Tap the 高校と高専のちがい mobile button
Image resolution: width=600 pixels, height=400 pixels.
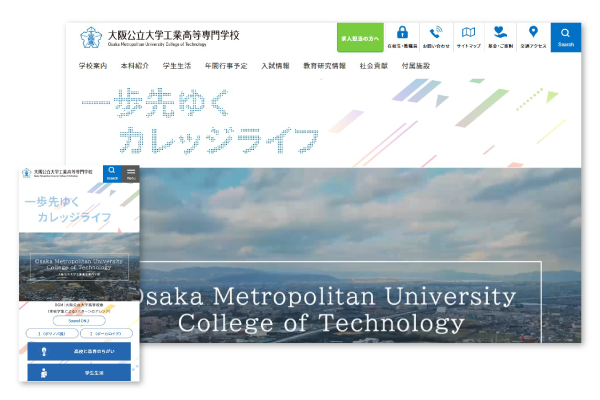79,351
